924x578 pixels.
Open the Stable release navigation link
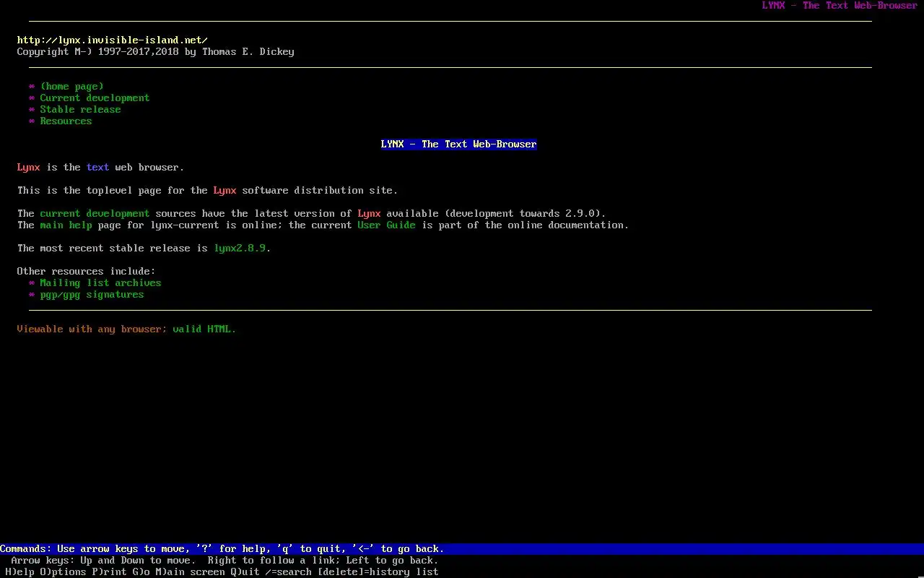click(x=80, y=110)
